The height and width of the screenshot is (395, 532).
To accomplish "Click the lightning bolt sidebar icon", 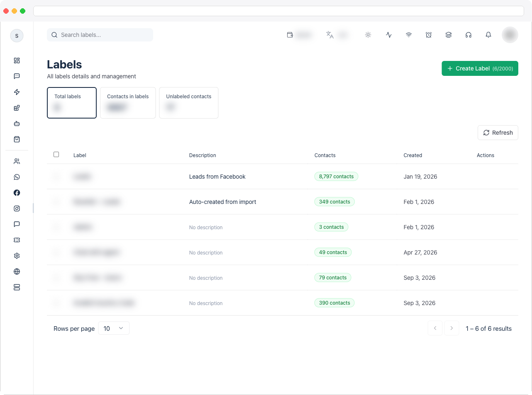I will [x=17, y=92].
